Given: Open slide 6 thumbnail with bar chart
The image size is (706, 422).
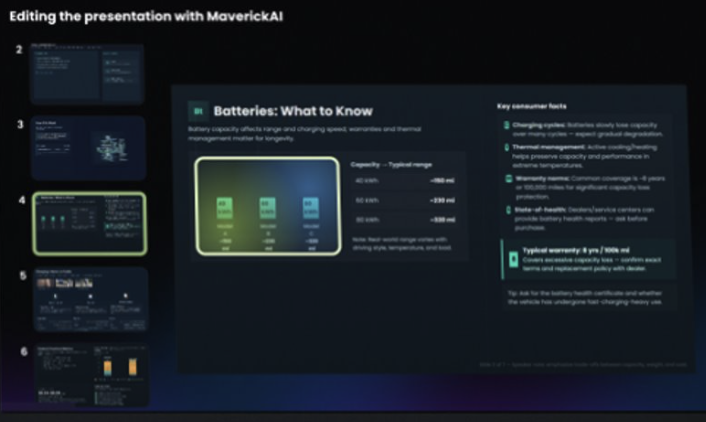Looking at the screenshot, I should coord(92,375).
